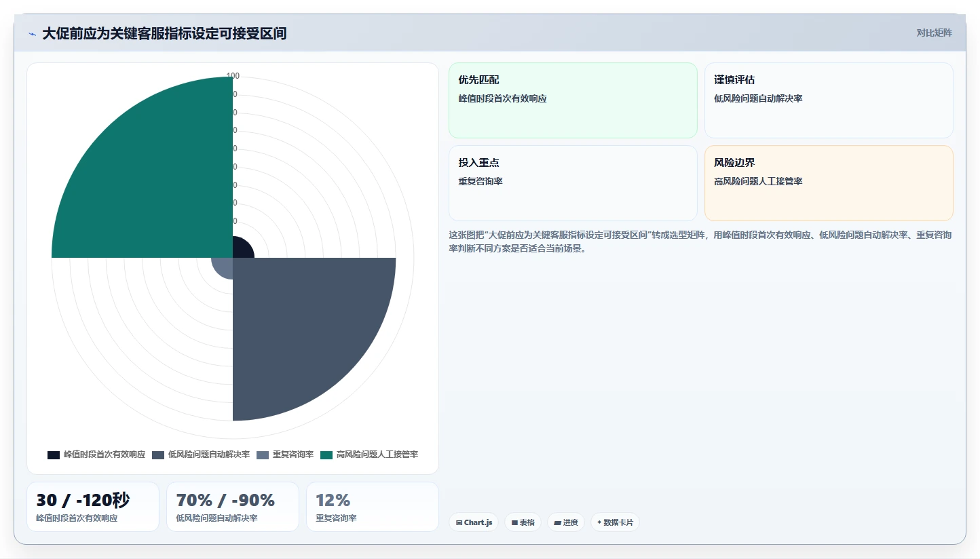Click the 70% / -90% stat card
980x559 pixels.
[x=233, y=507]
